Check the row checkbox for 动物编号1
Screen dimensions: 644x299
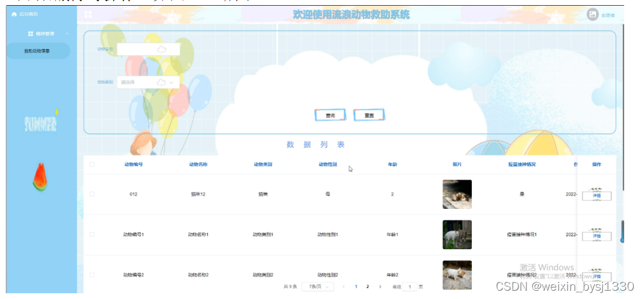[x=92, y=234]
